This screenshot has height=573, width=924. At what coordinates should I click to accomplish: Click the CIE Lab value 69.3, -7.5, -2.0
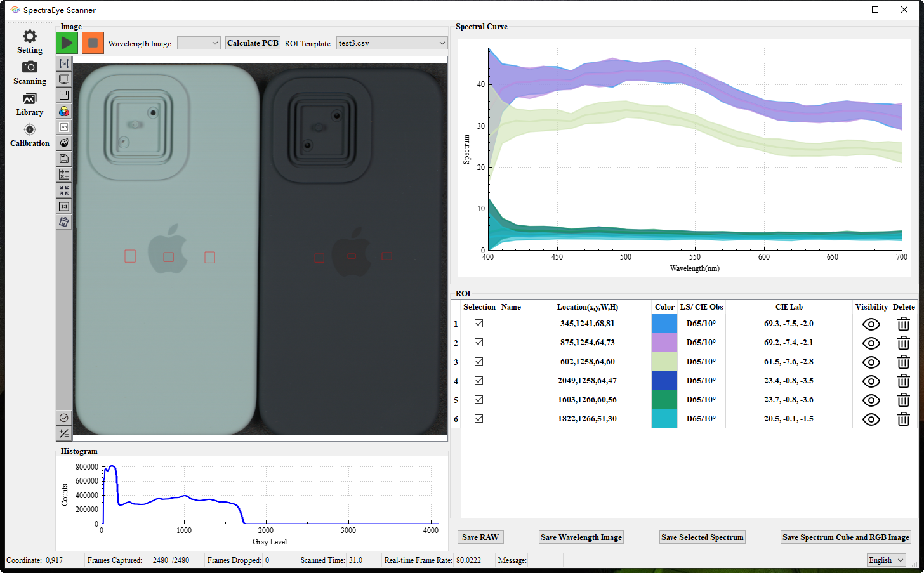coord(789,323)
